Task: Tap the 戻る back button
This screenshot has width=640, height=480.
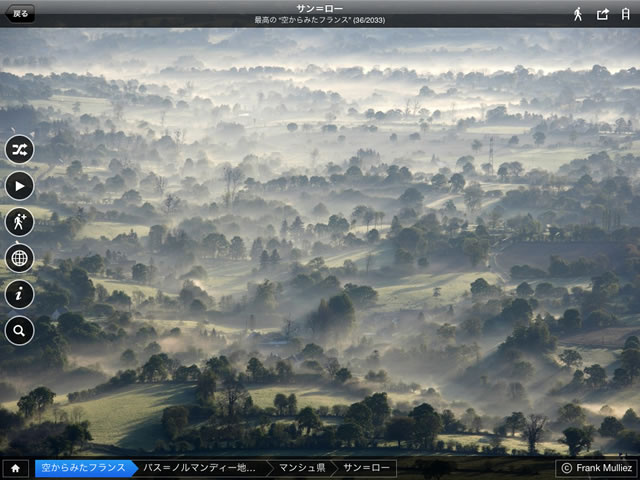Action: click(20, 13)
